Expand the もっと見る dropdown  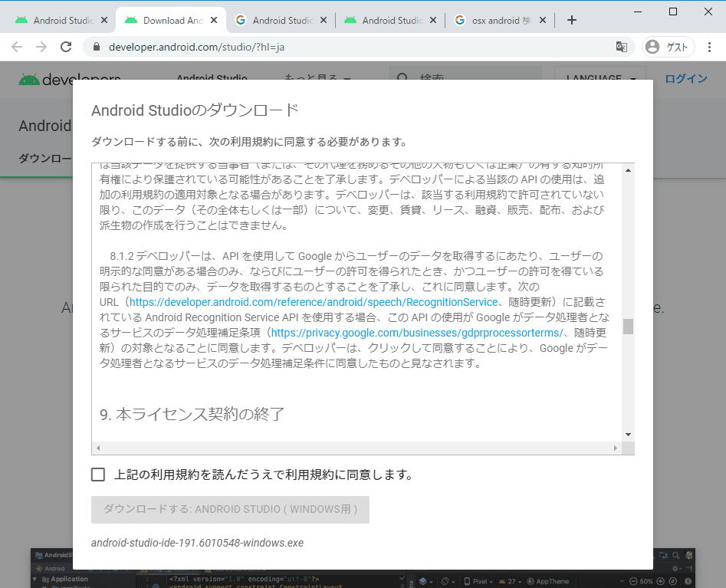(x=317, y=79)
